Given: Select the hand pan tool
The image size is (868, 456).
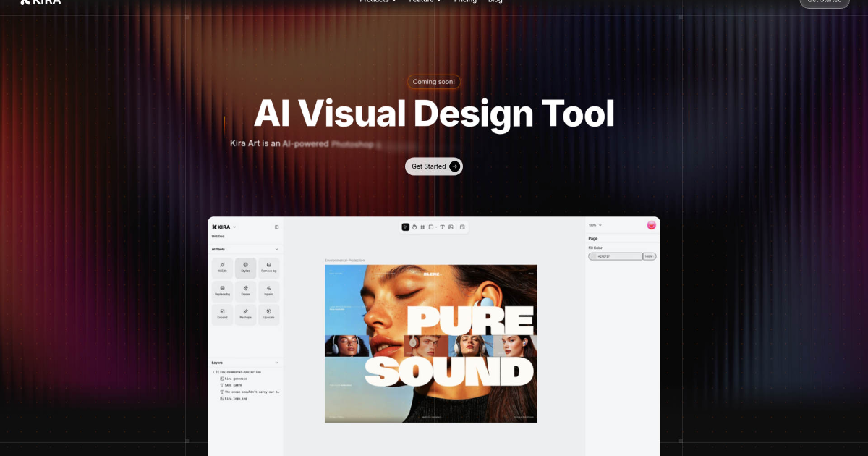Looking at the screenshot, I should 414,227.
